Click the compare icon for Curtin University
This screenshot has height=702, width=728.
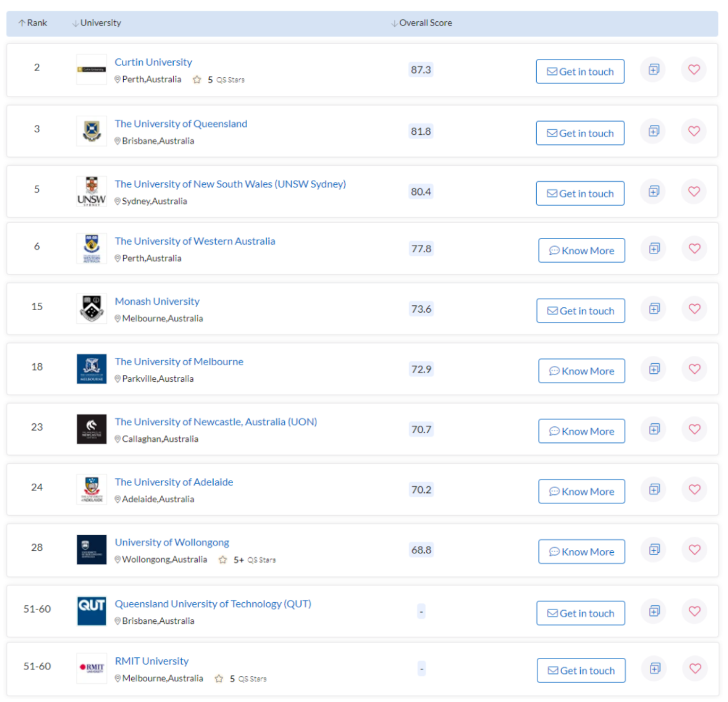654,70
